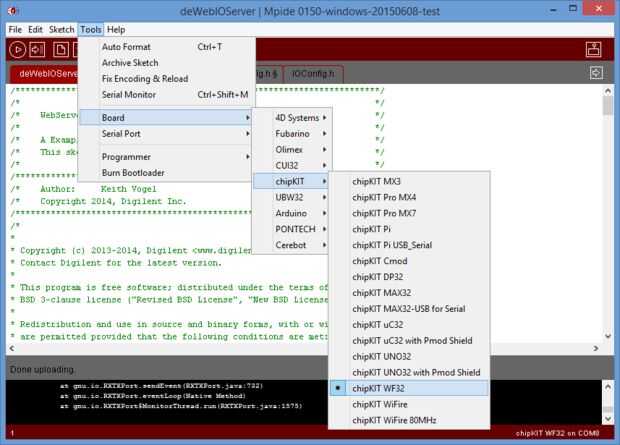Select chipKIT MAX32-USB for Serial board
This screenshot has width=620, height=445.
[409, 309]
